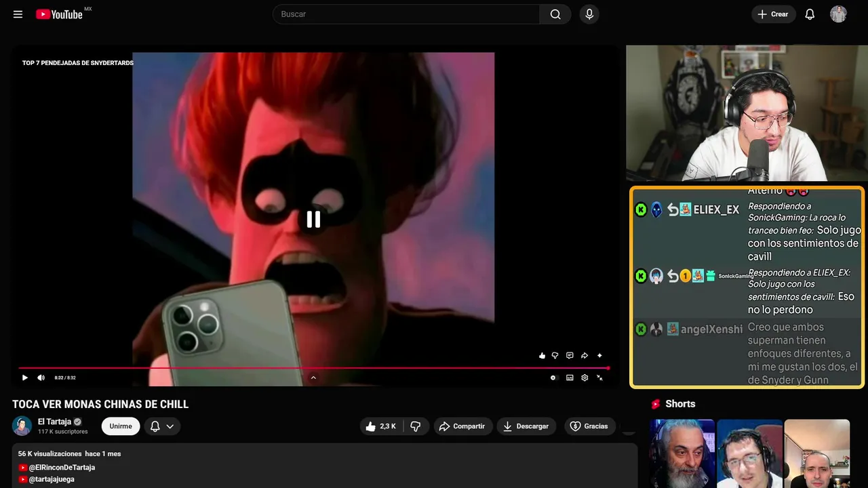The height and width of the screenshot is (488, 868).
Task: Like the video with the 2,3 K button
Action: click(381, 426)
